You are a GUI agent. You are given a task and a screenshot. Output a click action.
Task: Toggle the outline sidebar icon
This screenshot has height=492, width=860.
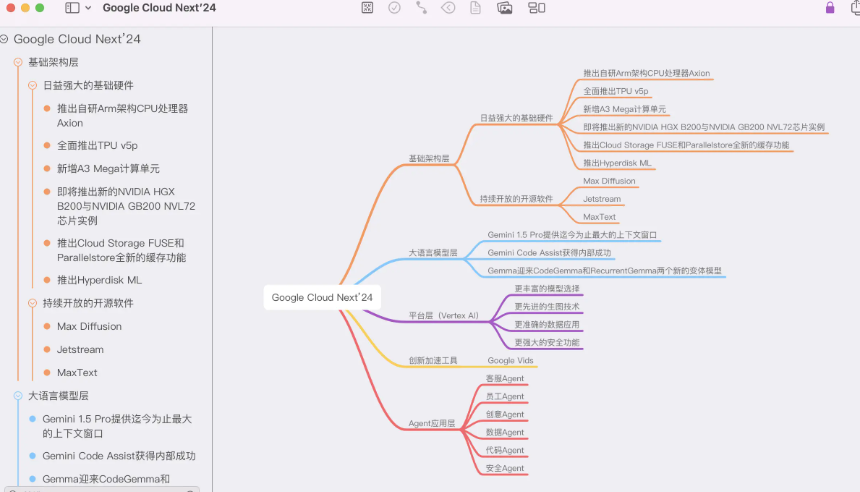(72, 8)
